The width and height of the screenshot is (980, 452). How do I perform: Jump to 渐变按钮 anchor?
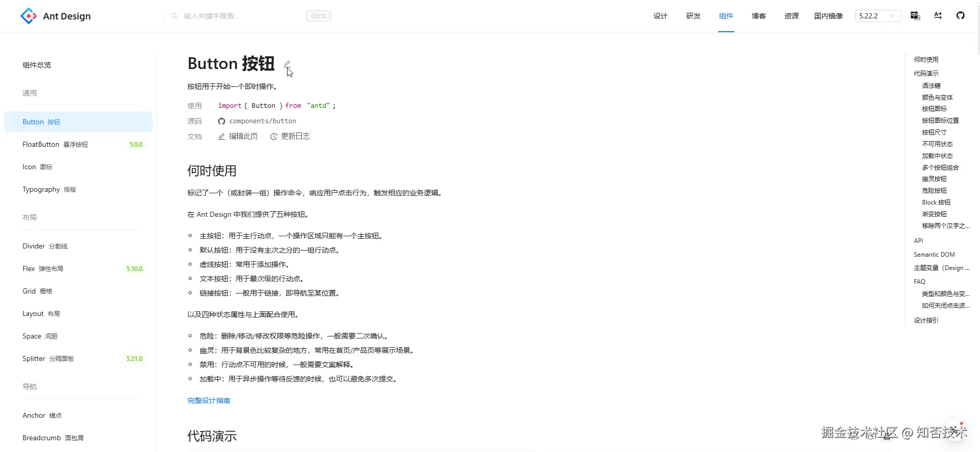coord(934,214)
